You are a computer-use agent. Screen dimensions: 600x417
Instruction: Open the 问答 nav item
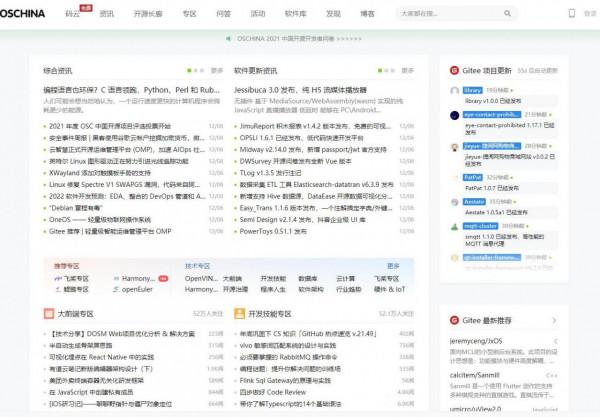[223, 14]
